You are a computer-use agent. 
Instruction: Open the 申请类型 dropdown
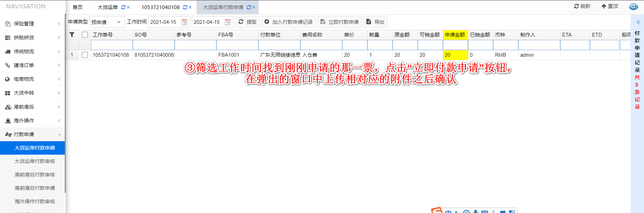pos(107,22)
